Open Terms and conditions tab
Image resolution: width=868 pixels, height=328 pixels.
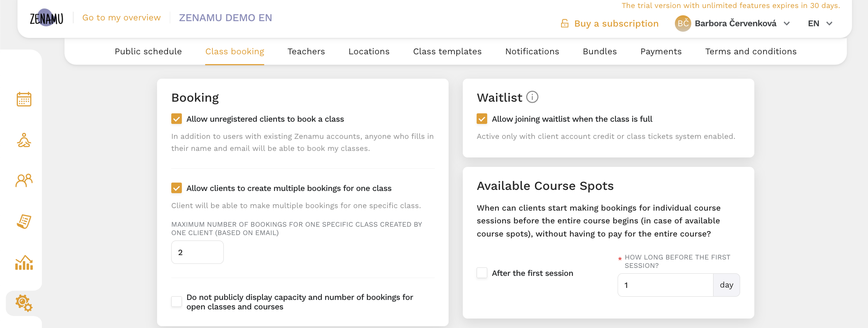point(751,51)
